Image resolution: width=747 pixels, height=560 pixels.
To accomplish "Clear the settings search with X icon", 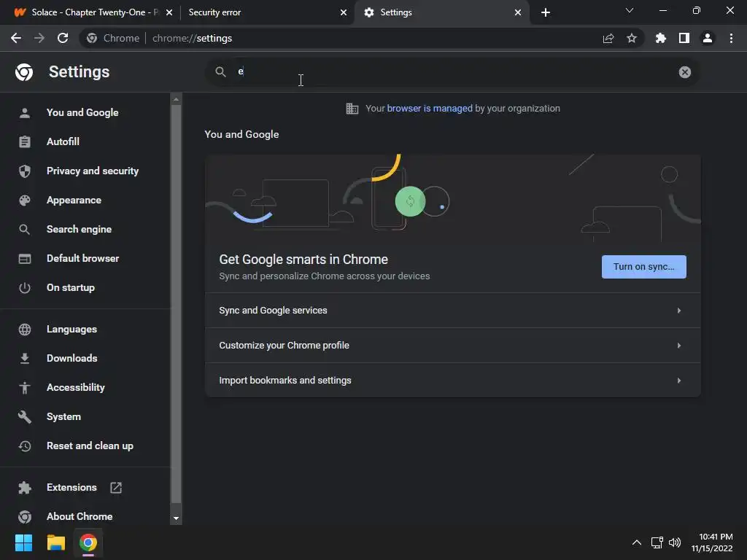I will pos(684,72).
